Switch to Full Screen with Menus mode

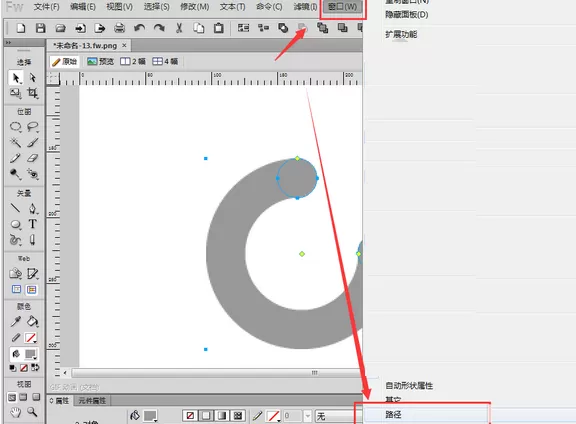[24, 397]
